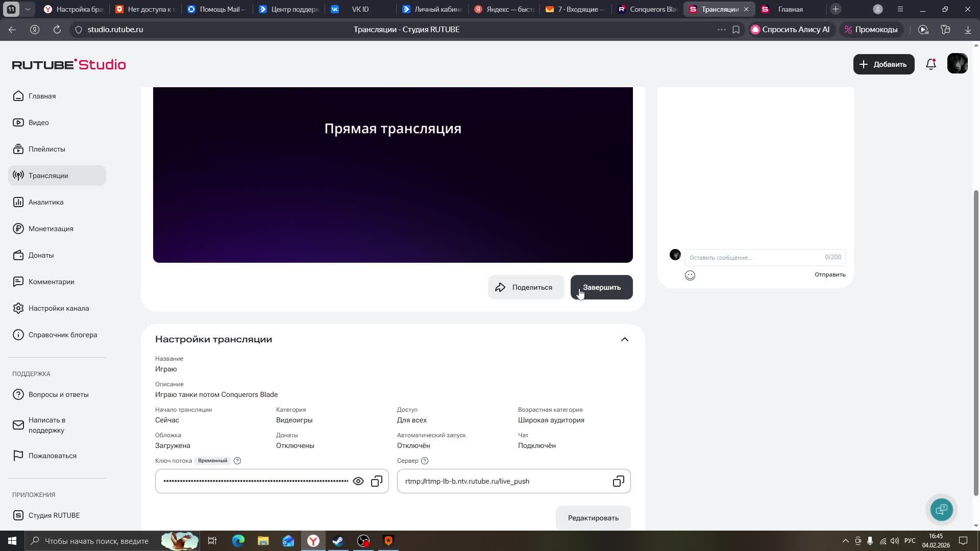Viewport: 980px width, 551px height.
Task: Open Студия RUTUBE application link
Action: pyautogui.click(x=57, y=515)
